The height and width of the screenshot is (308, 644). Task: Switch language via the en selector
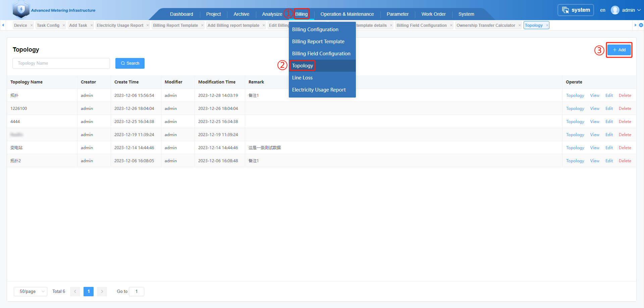click(x=603, y=10)
